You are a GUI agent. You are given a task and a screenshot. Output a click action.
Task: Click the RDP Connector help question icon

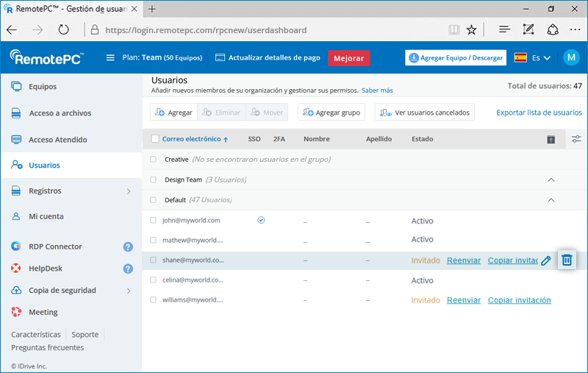click(128, 247)
